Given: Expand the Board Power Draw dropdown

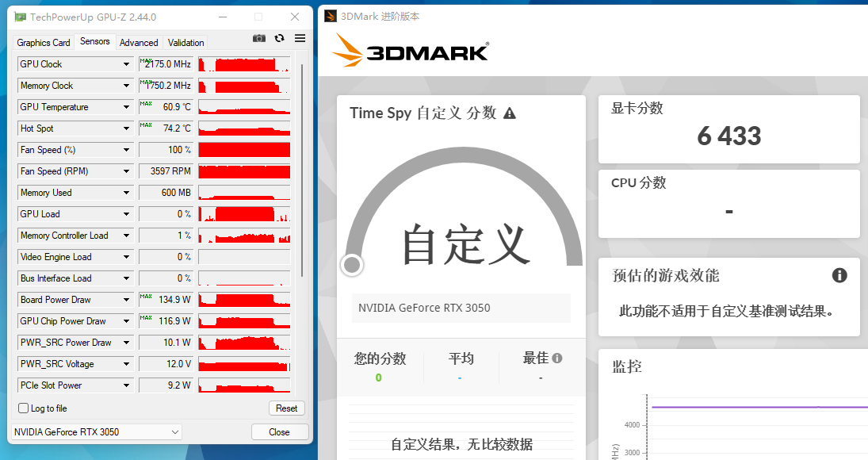Looking at the screenshot, I should pyautogui.click(x=126, y=300).
